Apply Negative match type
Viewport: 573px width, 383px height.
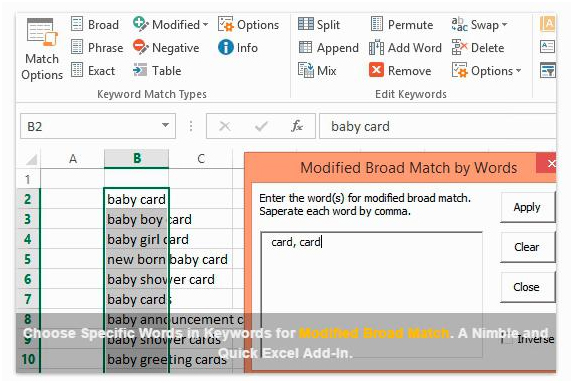(x=166, y=48)
